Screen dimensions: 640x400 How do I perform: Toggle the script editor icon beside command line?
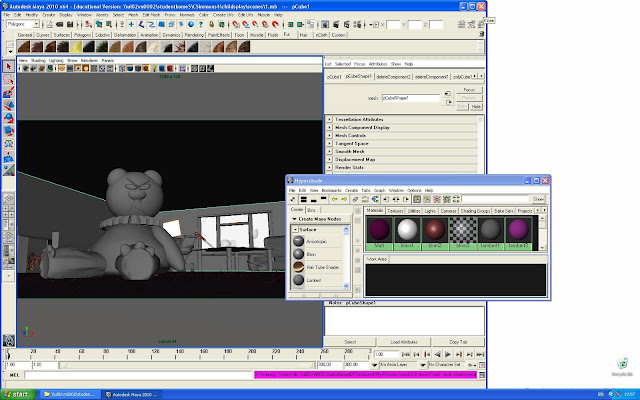tap(482, 375)
